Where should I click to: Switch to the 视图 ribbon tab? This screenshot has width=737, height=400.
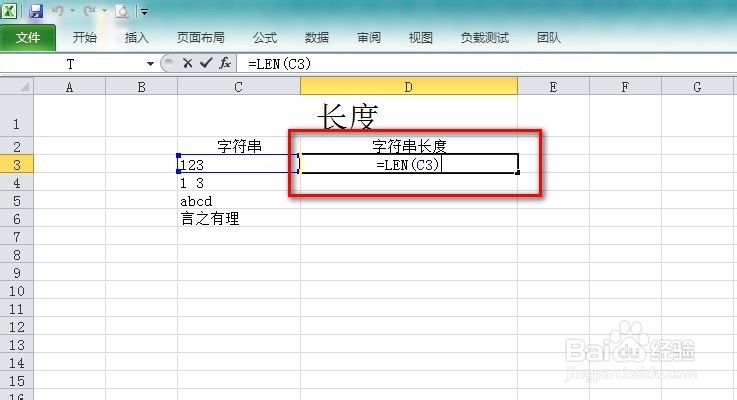pyautogui.click(x=421, y=38)
